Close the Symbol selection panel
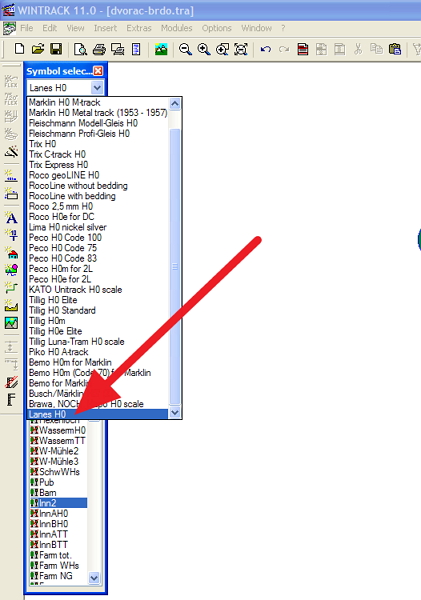 [x=98, y=71]
